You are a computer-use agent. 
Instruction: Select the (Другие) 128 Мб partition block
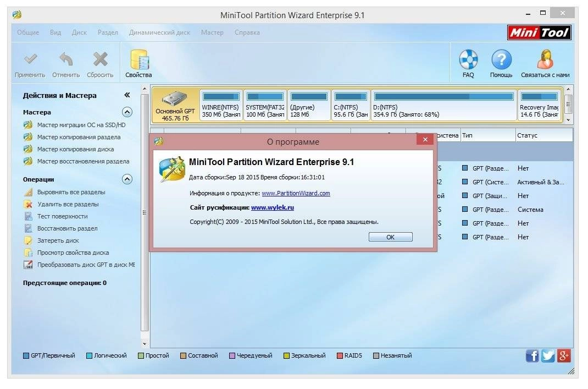[x=309, y=105]
